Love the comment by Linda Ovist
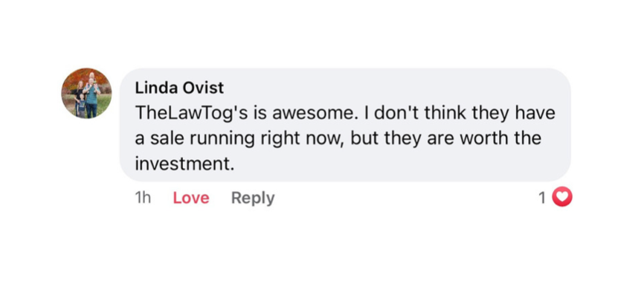Viewport: 644px width, 293px height. tap(191, 198)
